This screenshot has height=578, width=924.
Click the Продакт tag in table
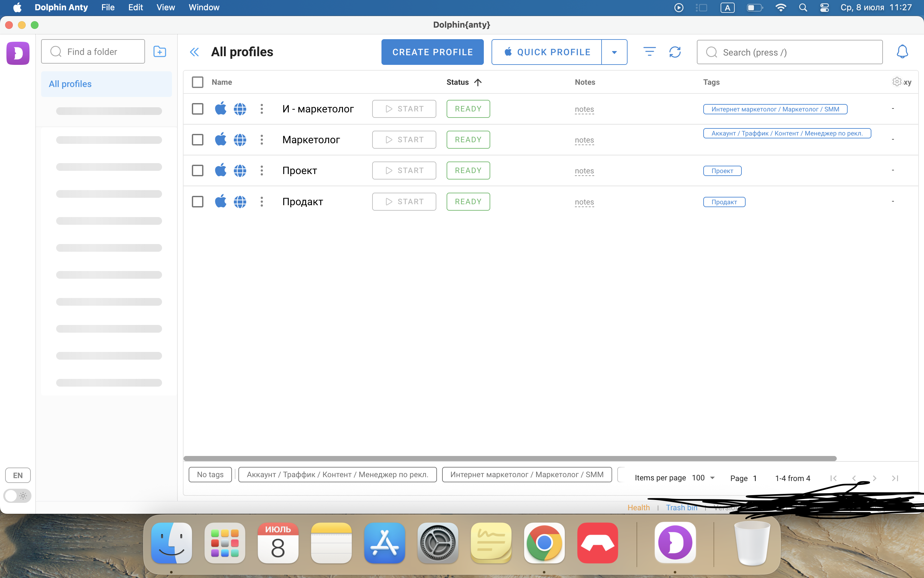point(724,202)
